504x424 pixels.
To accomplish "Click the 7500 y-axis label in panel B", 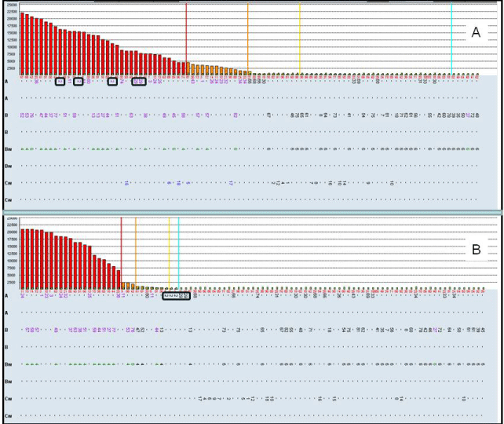I will 13,268.
